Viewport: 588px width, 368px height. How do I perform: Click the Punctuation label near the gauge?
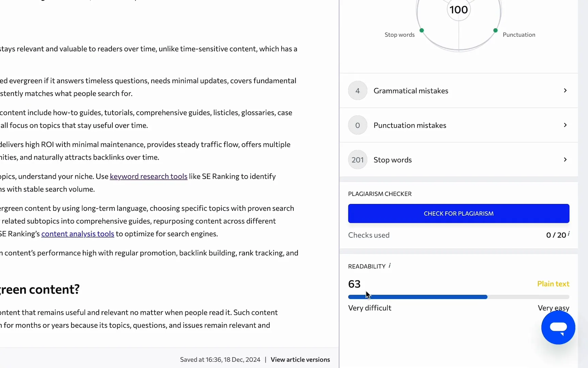[x=519, y=34]
